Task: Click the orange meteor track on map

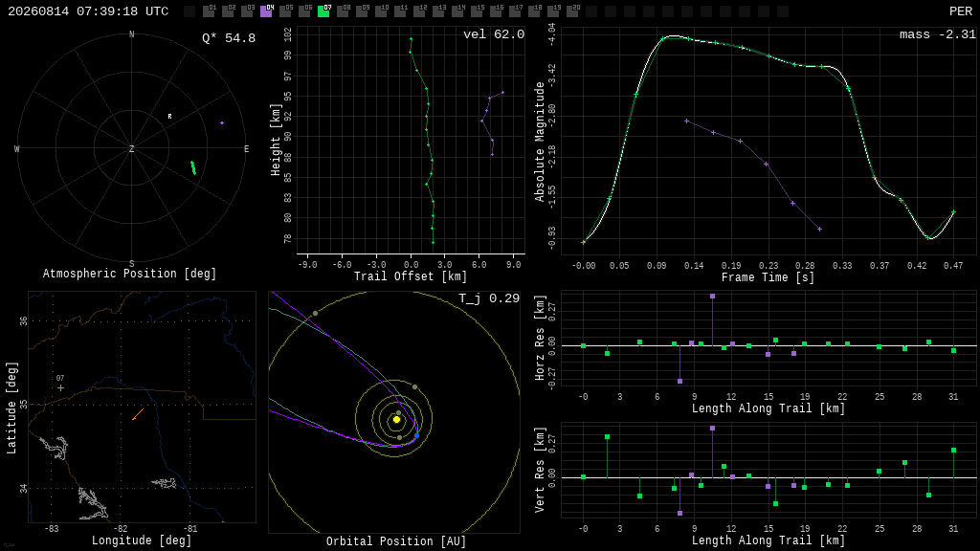Action: [x=138, y=414]
